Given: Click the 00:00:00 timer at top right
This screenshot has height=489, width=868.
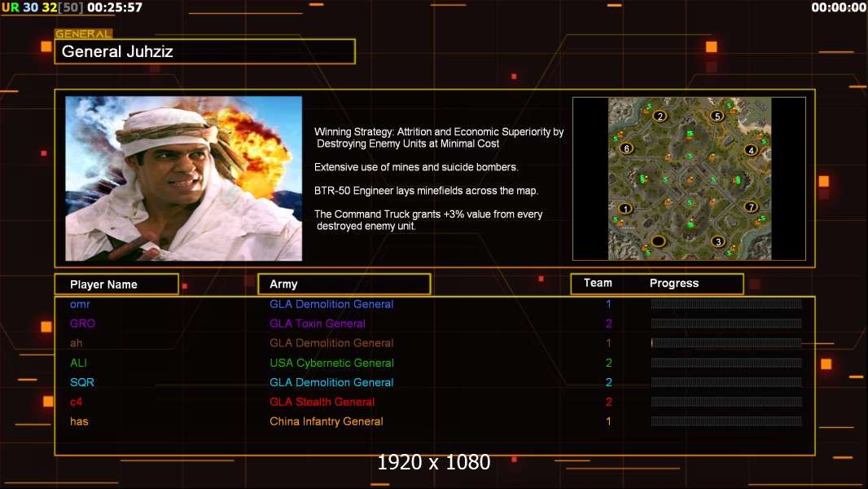Looking at the screenshot, I should (839, 7).
